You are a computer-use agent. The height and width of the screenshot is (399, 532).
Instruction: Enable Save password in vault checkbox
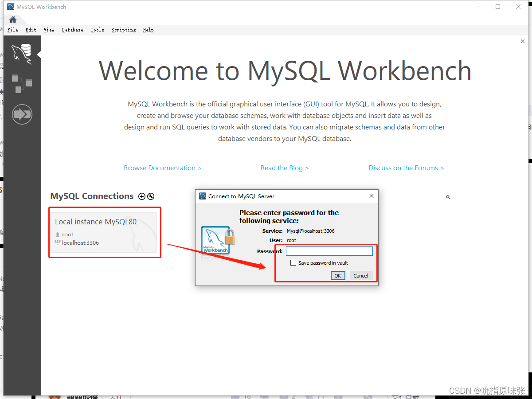click(293, 263)
